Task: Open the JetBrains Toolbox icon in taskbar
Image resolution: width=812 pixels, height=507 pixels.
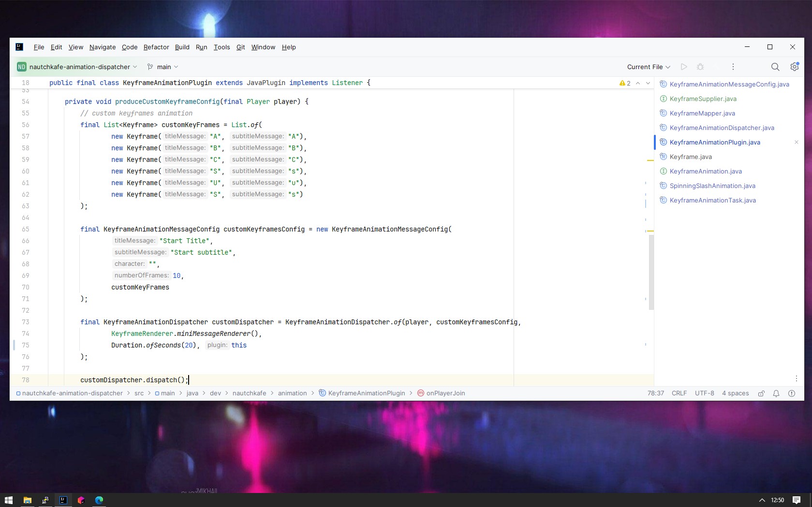Action: (x=81, y=500)
